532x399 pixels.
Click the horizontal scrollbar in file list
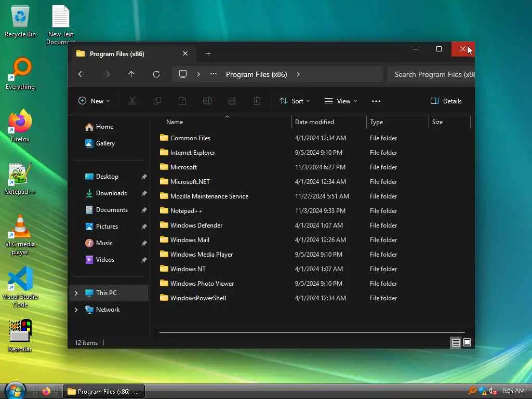coord(312,332)
